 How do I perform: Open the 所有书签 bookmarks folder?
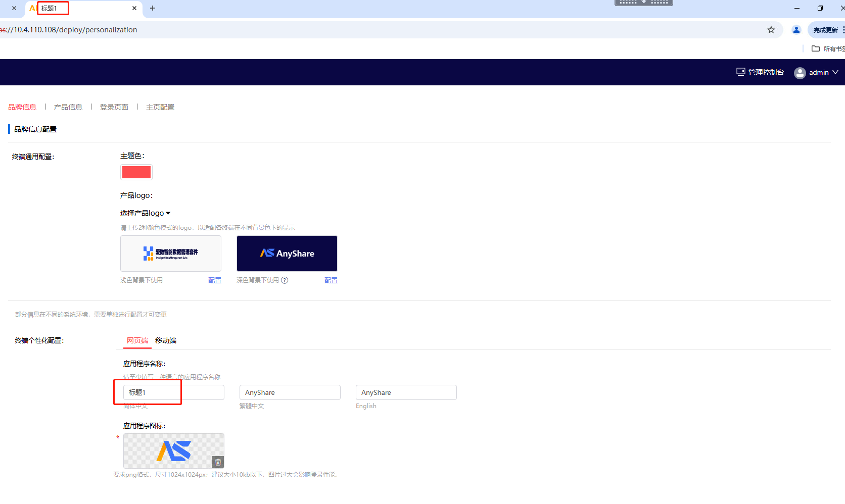[x=828, y=48]
